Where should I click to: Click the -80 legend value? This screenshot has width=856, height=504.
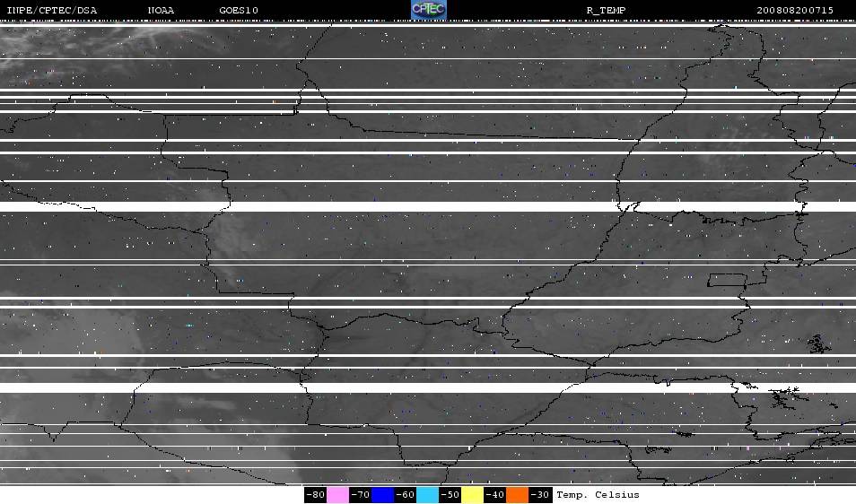click(316, 495)
